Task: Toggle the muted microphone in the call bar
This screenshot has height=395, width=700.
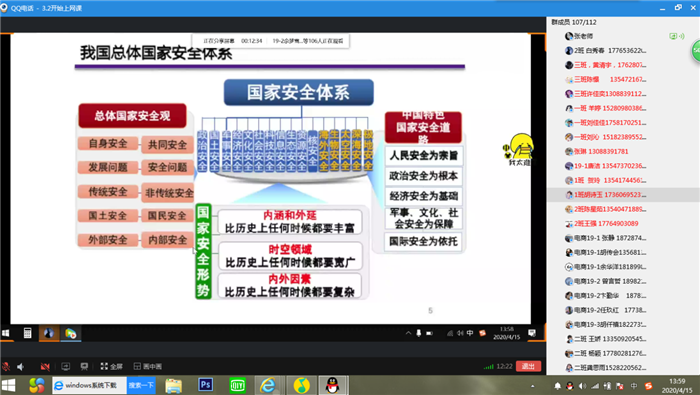Action: [x=6, y=366]
